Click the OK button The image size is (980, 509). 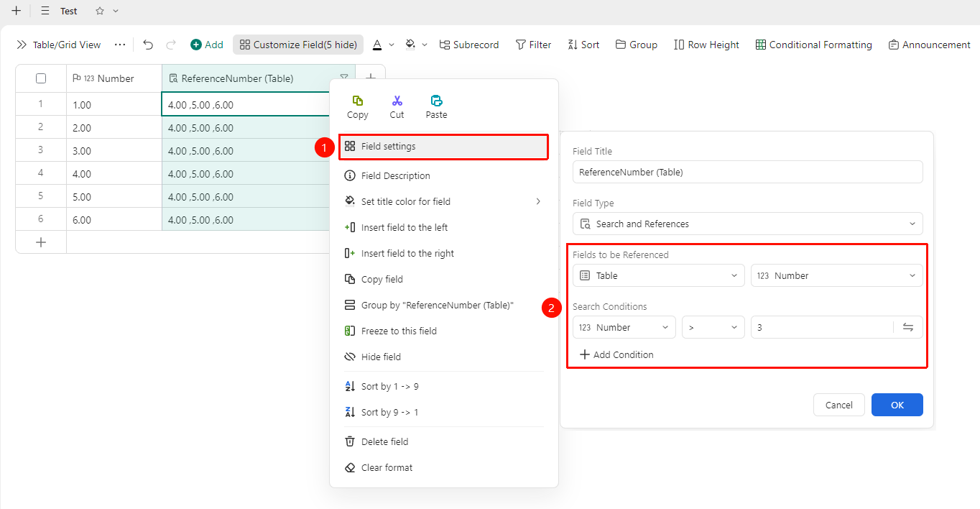pos(897,405)
